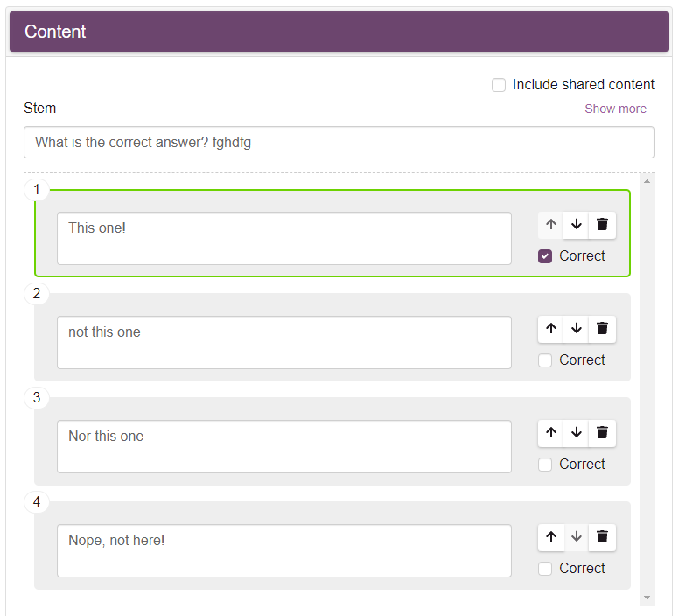This screenshot has height=616, width=679.
Task: Delete the 'Nor this one' answer
Action: pyautogui.click(x=602, y=433)
